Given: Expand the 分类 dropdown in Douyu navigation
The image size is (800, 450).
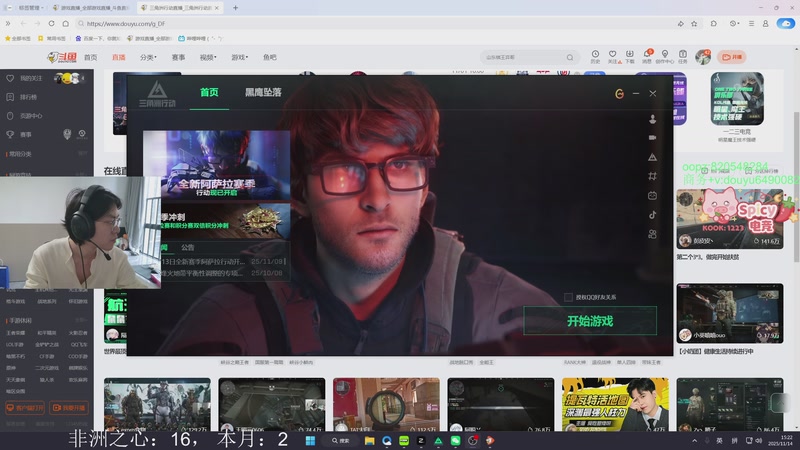Looking at the screenshot, I should (x=148, y=57).
